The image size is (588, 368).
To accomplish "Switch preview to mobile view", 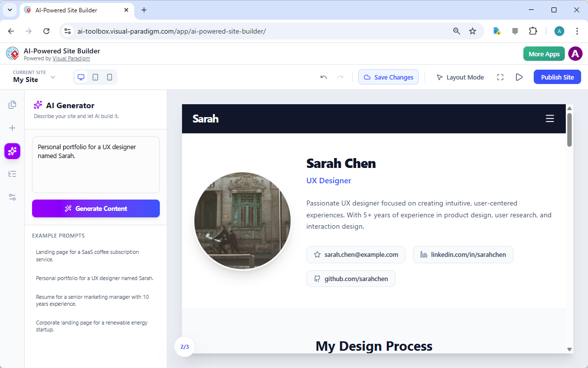I will coord(110,77).
